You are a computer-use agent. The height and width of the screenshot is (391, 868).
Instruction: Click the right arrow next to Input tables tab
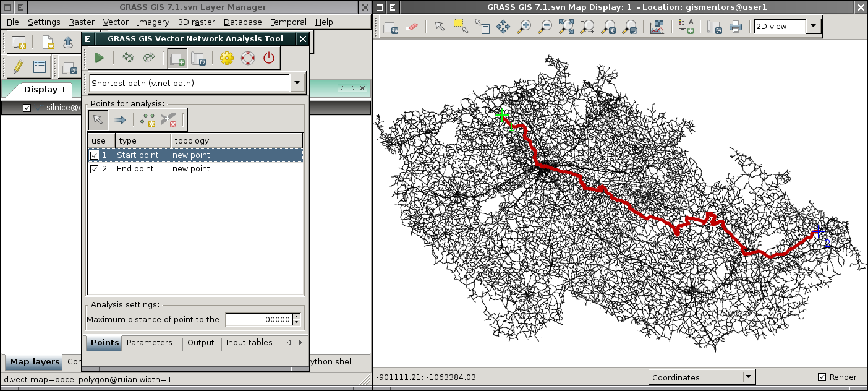(301, 343)
